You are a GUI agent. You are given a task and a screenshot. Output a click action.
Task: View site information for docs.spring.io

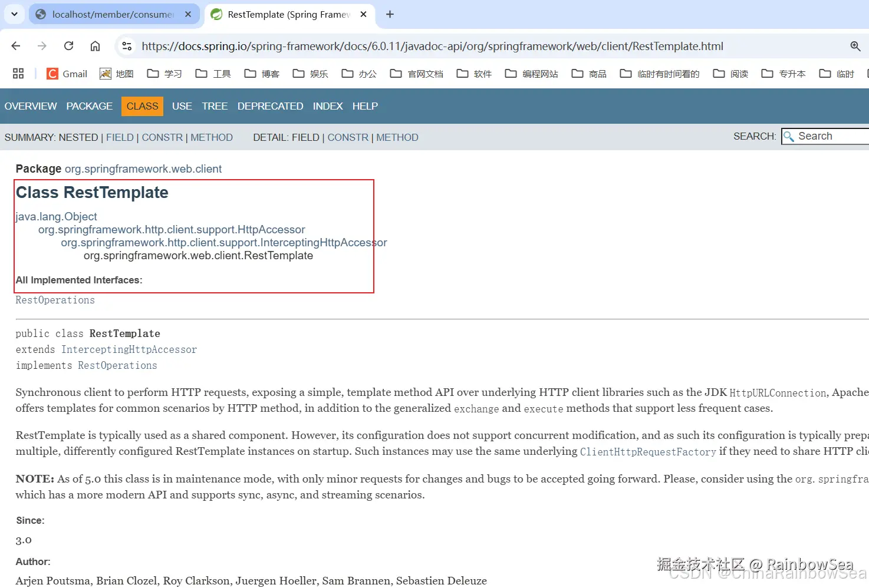click(126, 46)
